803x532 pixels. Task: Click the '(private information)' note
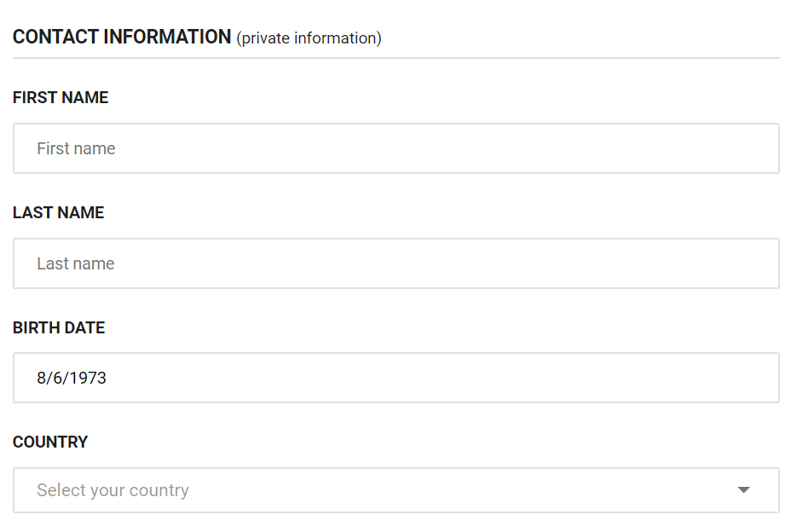click(309, 38)
